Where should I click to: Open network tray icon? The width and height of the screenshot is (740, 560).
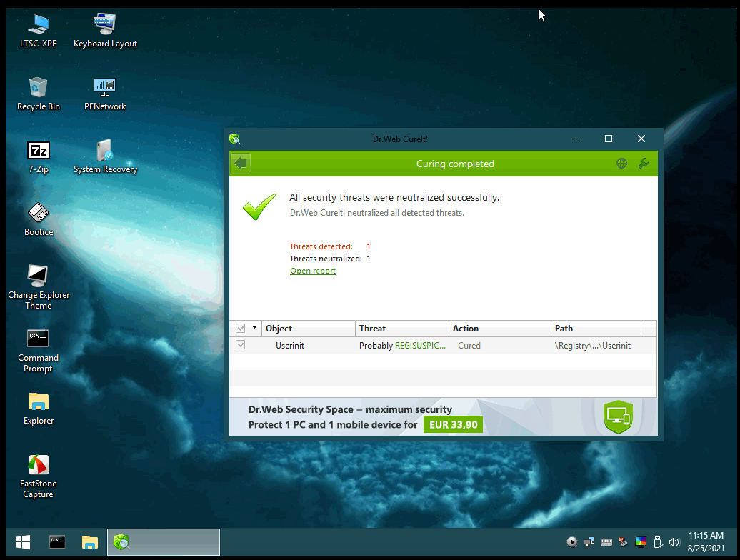589,542
